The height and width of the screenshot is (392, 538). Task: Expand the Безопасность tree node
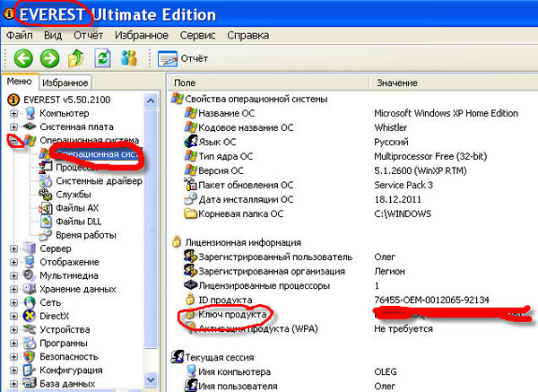click(x=13, y=357)
